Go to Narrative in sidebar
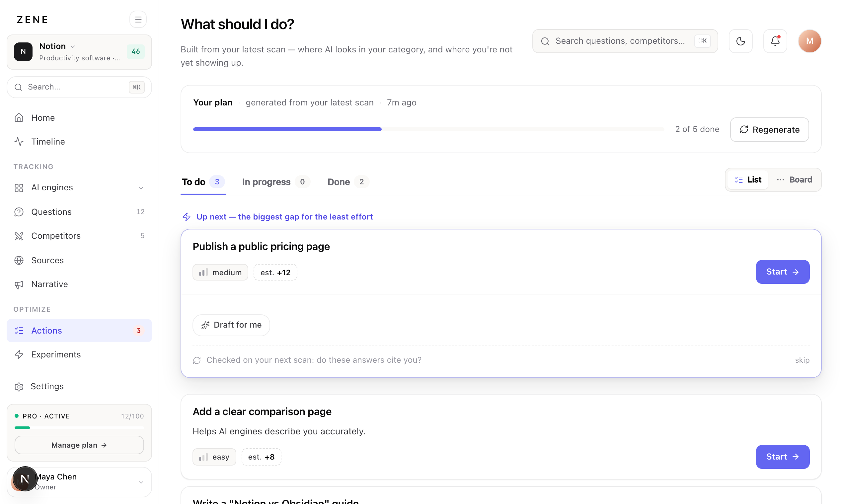Screen dimensions: 843x504 [79, 284]
